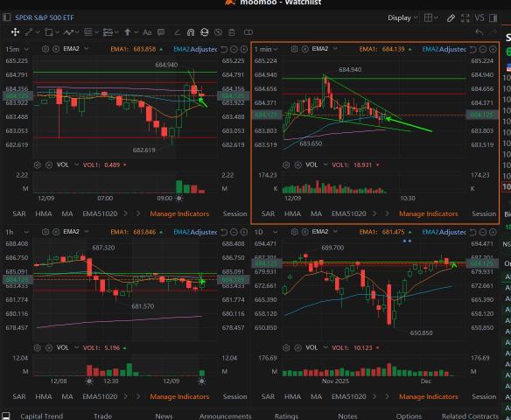Screen dimensions: 511x420
Task: Open the Ratings tab
Action: tap(286, 416)
